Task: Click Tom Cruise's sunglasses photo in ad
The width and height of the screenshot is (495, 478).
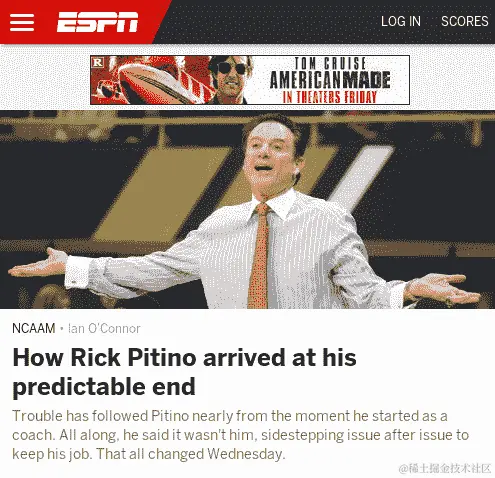Action: point(231,79)
